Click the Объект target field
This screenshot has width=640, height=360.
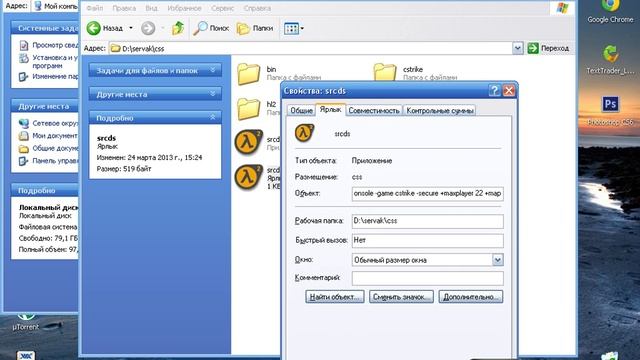tap(427, 193)
